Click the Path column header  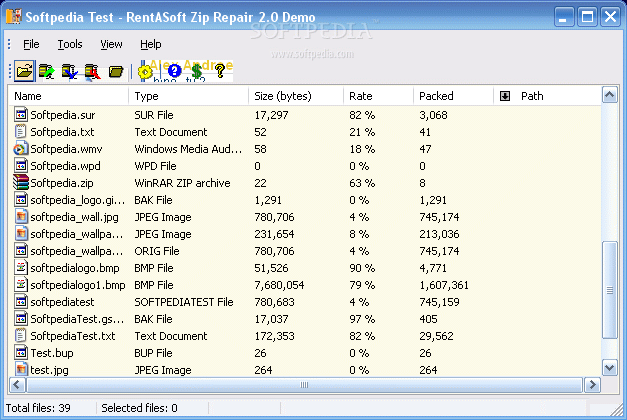tap(547, 96)
